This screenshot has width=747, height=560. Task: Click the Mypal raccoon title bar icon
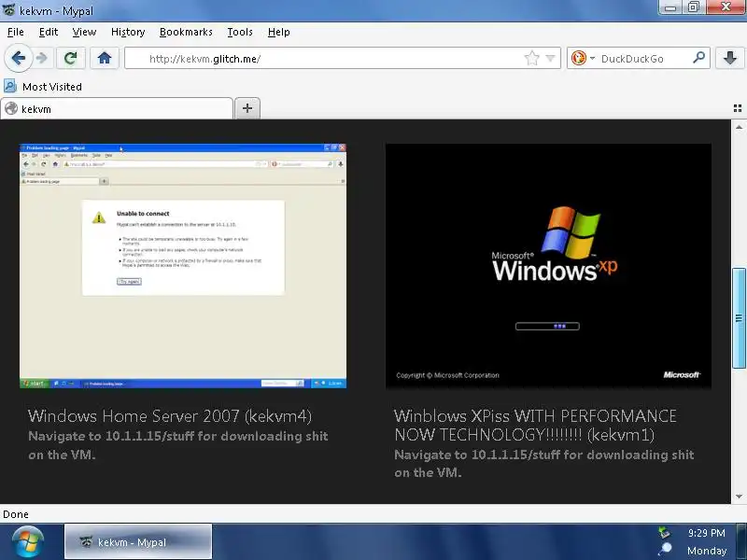(9, 9)
